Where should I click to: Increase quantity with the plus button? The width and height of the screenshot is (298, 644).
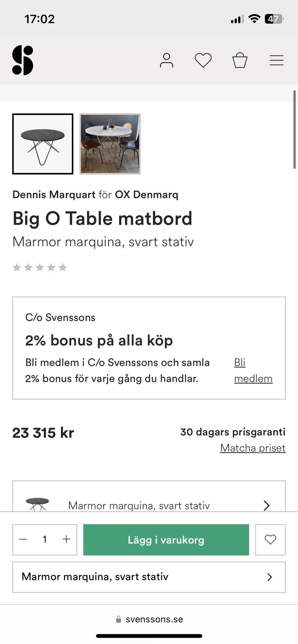click(x=66, y=540)
